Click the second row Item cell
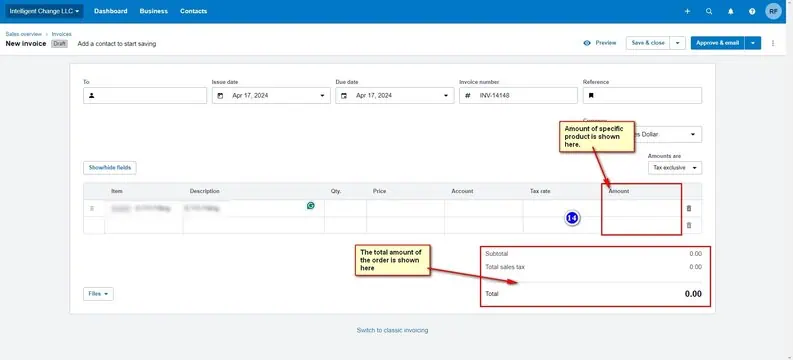This screenshot has height=360, width=793. click(x=144, y=226)
